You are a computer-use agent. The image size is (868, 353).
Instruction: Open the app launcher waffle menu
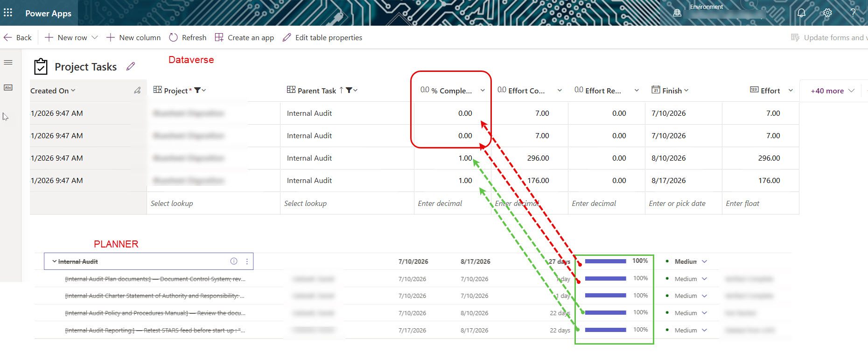click(x=8, y=13)
